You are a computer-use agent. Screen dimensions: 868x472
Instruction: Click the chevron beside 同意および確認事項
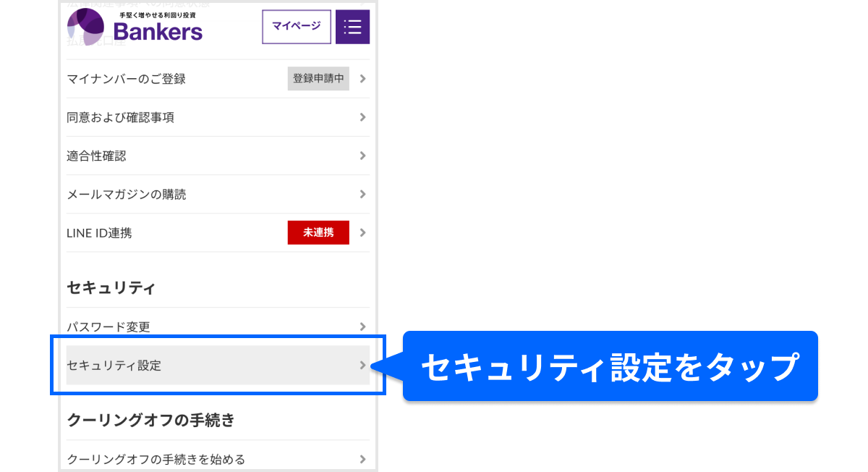point(362,117)
